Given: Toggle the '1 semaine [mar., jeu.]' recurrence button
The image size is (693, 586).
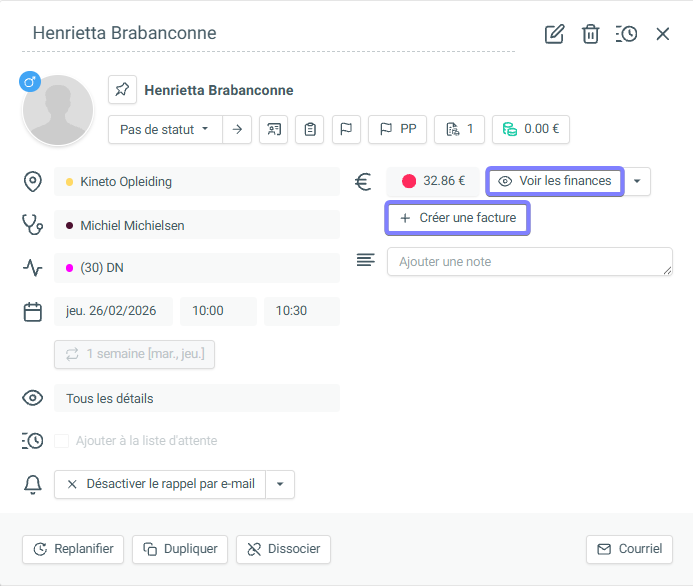Looking at the screenshot, I should pos(134,354).
